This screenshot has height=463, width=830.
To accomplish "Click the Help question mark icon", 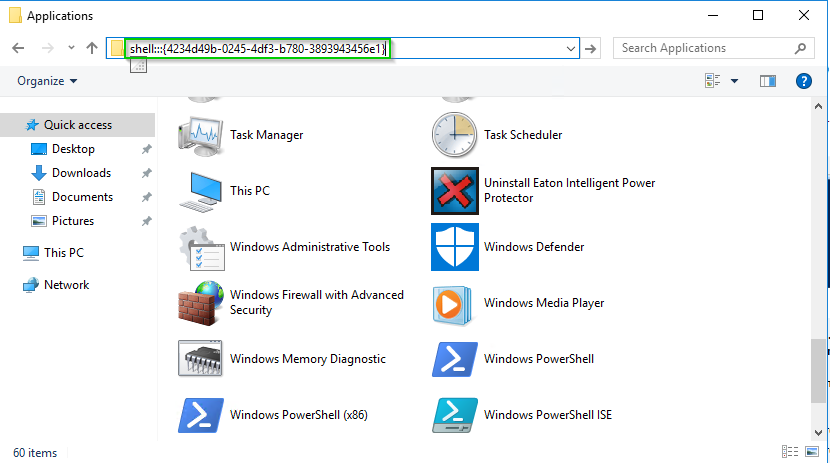I will point(802,81).
